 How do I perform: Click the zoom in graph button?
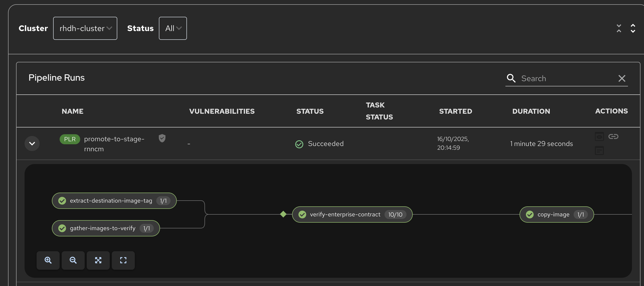click(48, 260)
